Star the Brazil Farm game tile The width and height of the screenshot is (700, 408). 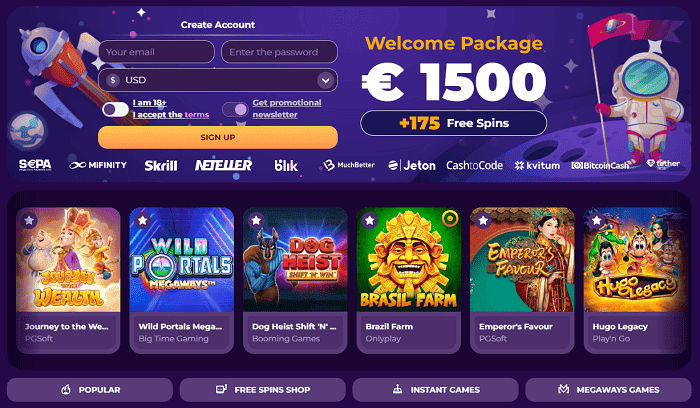pos(370,220)
